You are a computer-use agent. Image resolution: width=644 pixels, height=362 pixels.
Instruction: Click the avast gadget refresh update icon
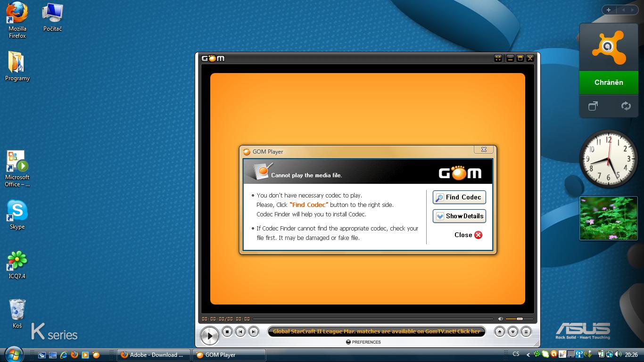click(626, 106)
